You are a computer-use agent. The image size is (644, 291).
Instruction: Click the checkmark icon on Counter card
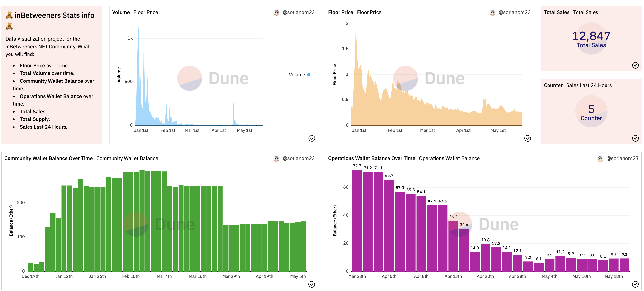pyautogui.click(x=635, y=138)
